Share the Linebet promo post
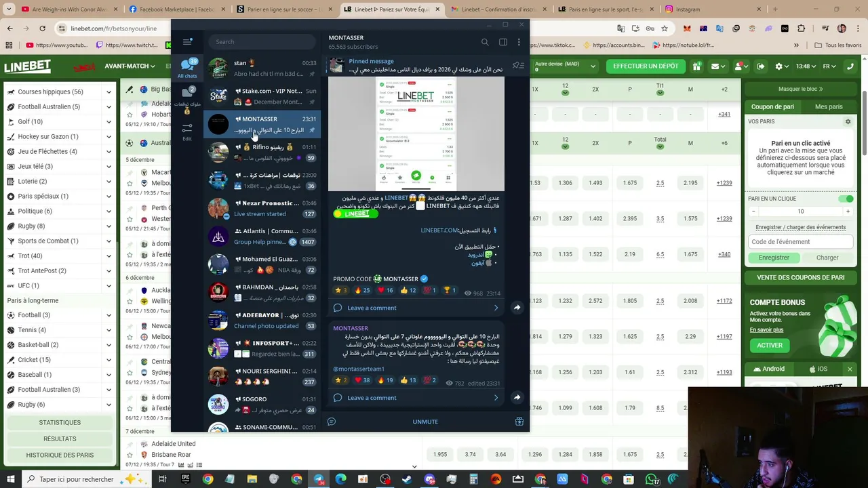The image size is (868, 488). tap(517, 308)
